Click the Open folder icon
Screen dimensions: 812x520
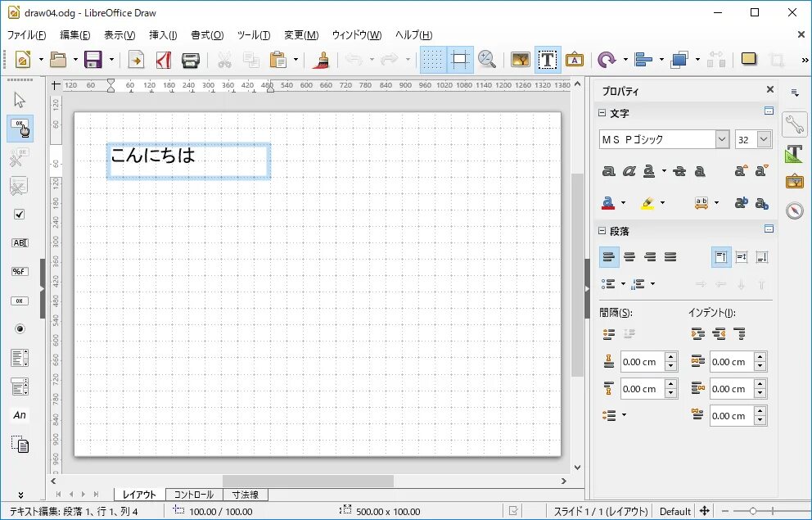point(58,60)
